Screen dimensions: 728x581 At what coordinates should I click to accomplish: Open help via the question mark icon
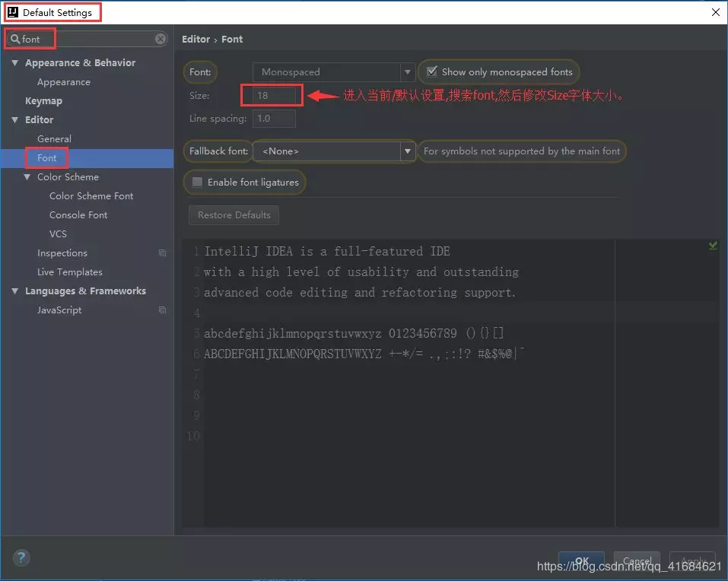coord(21,557)
